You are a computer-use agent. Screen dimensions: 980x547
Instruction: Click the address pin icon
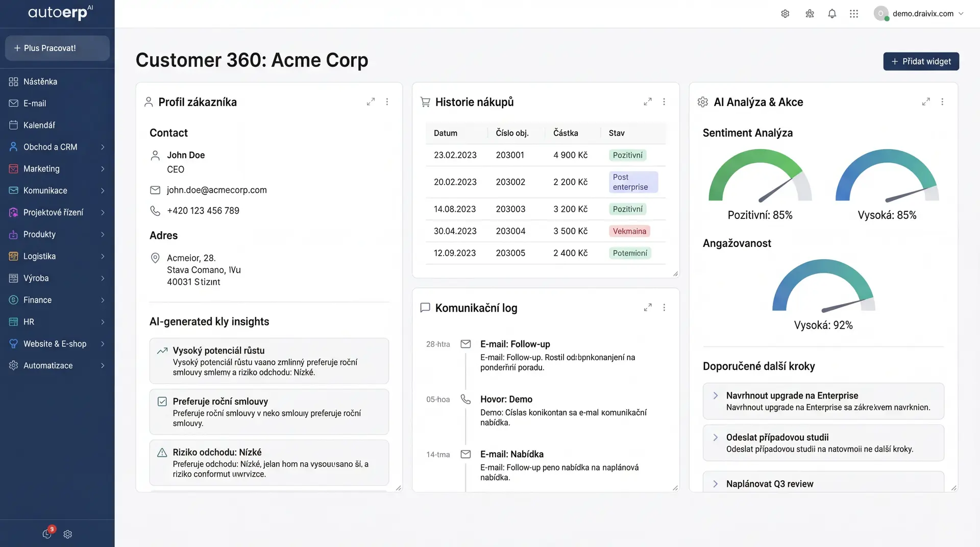(x=155, y=258)
